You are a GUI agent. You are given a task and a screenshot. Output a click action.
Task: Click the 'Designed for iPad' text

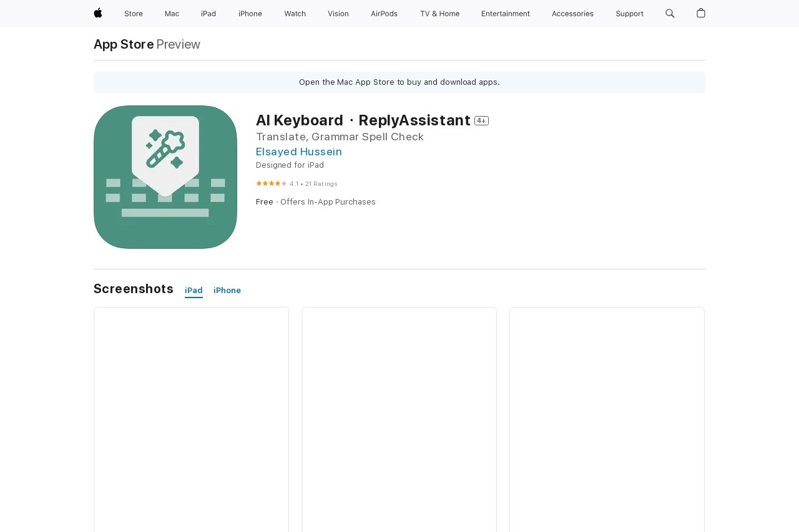[x=290, y=165]
